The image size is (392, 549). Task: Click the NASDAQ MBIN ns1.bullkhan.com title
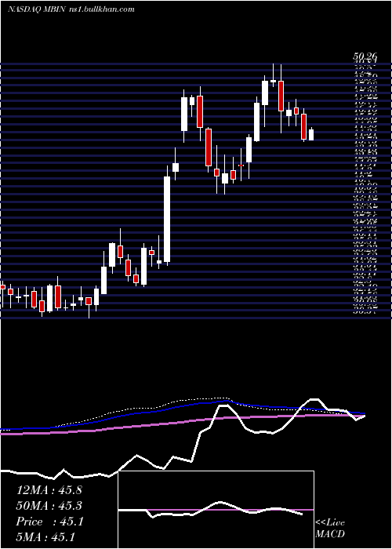coord(71,9)
